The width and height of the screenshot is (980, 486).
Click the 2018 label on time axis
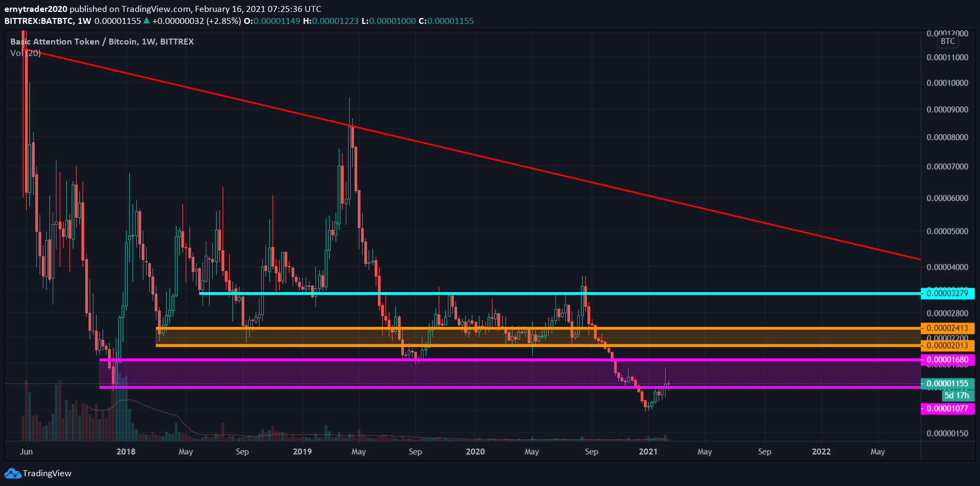pos(126,451)
